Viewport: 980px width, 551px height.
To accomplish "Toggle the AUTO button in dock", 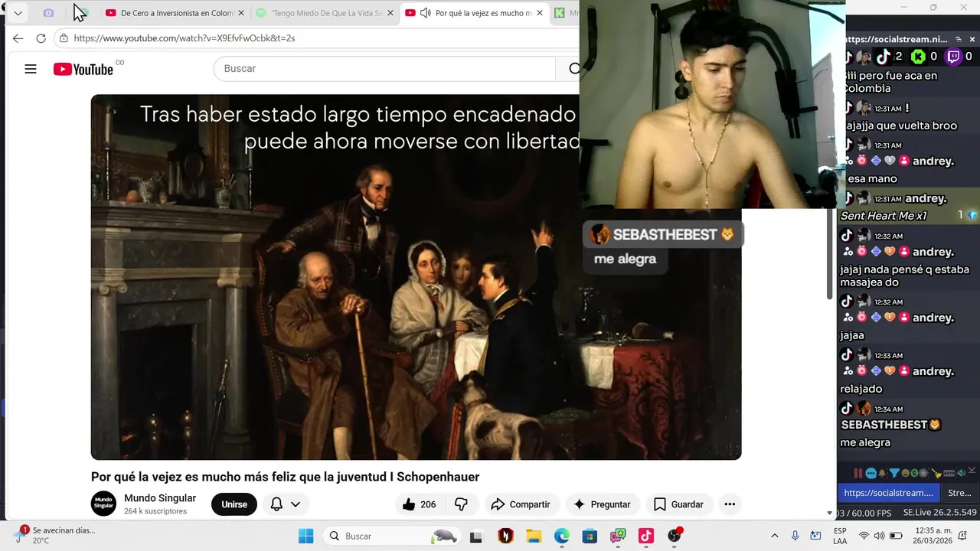I will click(949, 473).
